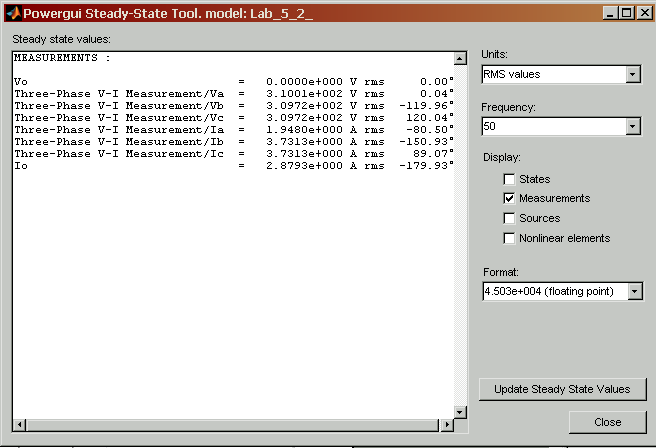Click the horizontal scrollbar thumb

[232, 425]
